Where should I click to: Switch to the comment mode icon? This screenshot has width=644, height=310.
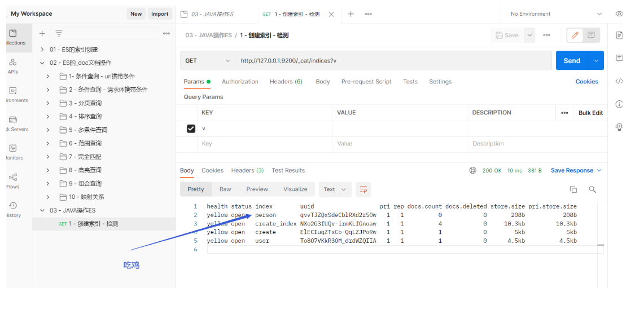click(591, 36)
